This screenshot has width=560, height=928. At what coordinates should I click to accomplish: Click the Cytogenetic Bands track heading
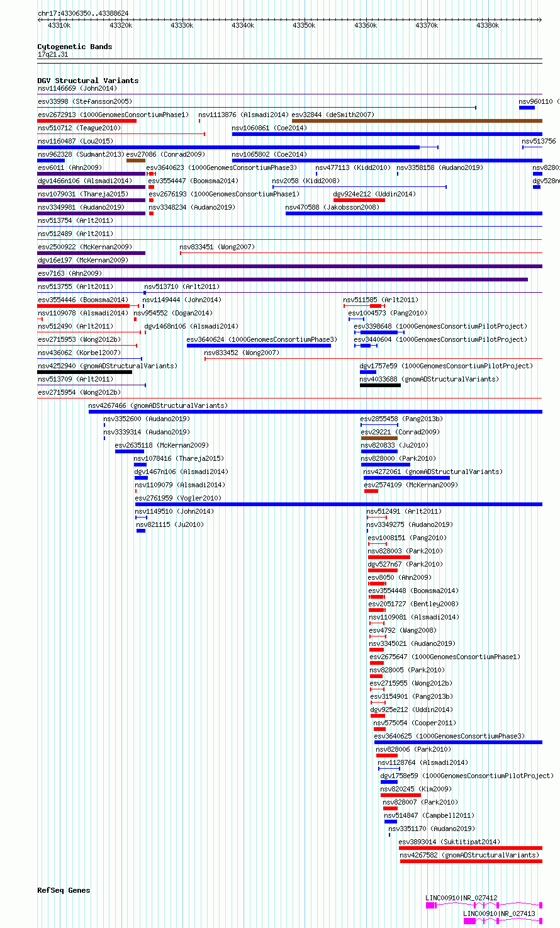click(75, 47)
